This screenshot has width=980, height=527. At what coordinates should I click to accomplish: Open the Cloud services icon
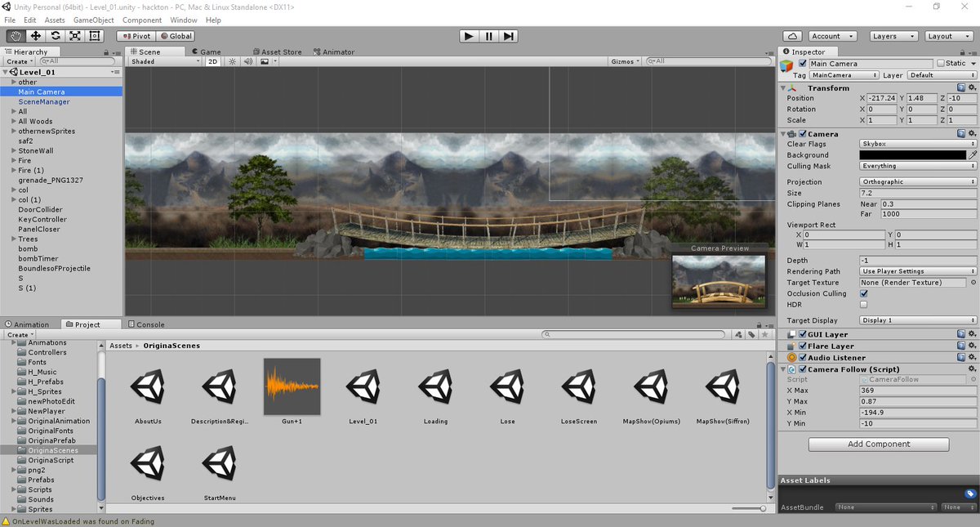click(792, 36)
